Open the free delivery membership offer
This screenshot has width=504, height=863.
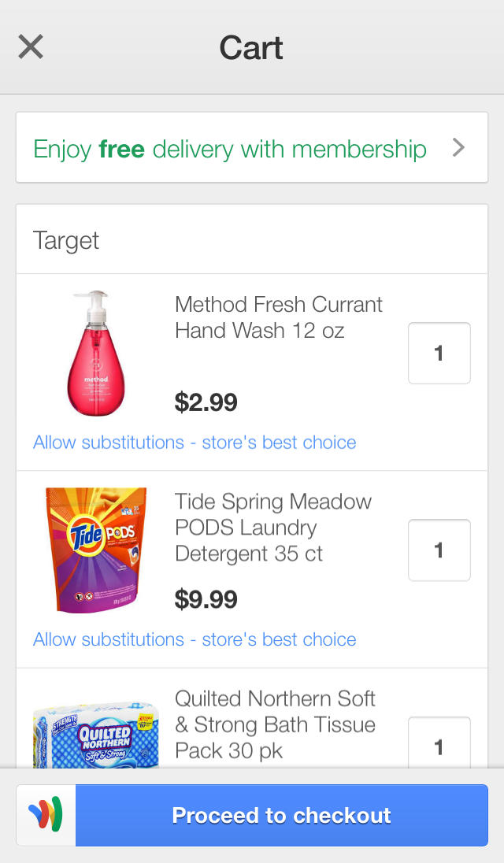click(x=230, y=149)
